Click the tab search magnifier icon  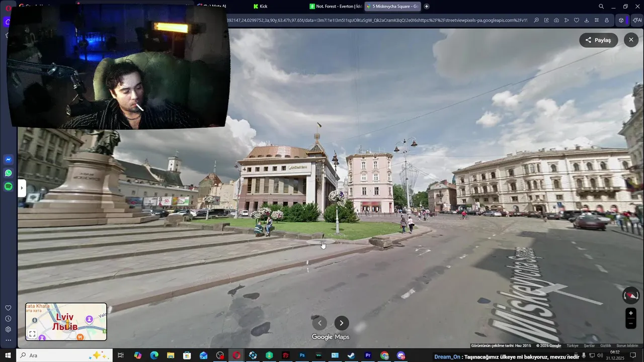click(x=601, y=7)
